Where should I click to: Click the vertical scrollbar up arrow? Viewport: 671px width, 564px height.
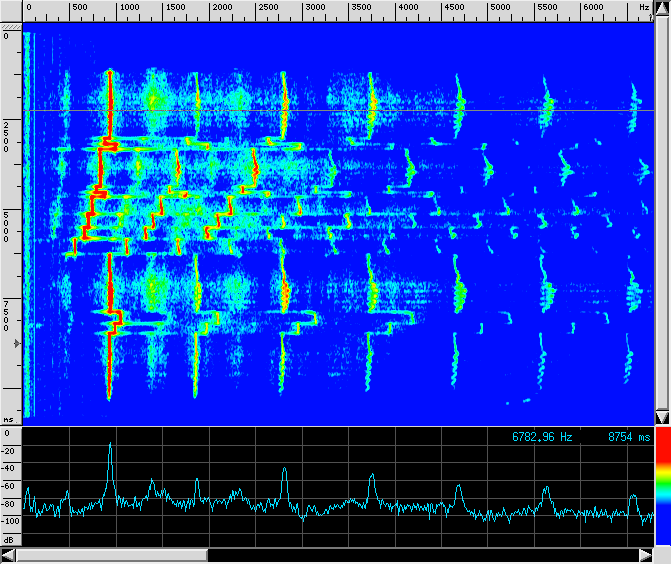(661, 7)
